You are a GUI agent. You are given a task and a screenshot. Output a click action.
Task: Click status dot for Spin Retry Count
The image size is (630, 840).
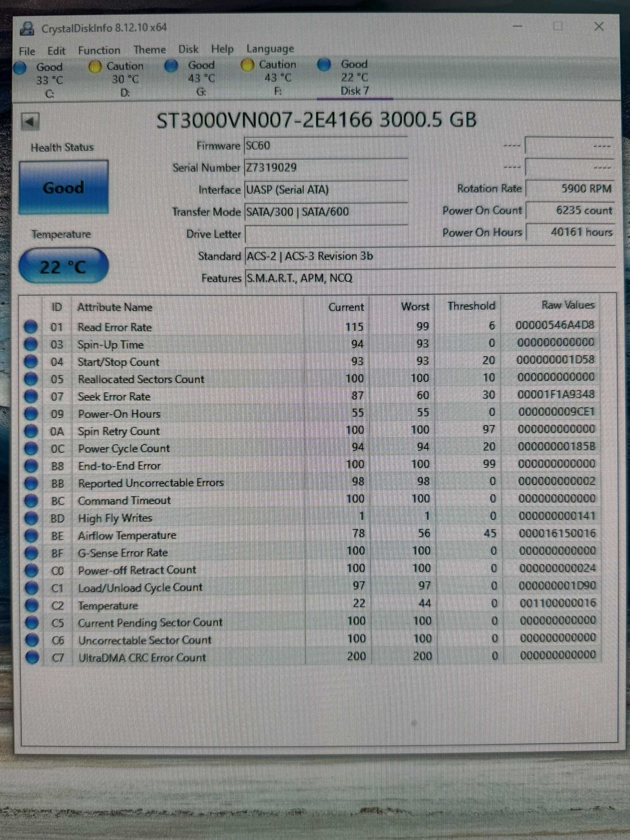31,431
